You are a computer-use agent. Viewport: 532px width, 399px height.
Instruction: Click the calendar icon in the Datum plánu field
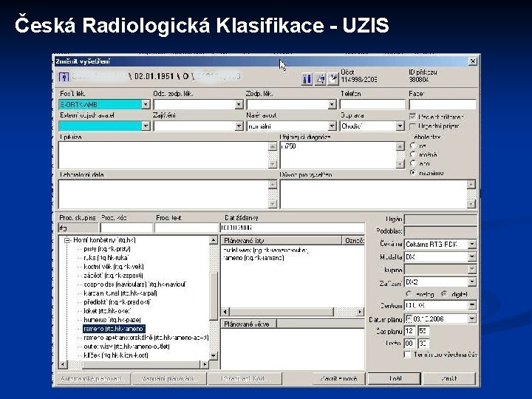(409, 318)
